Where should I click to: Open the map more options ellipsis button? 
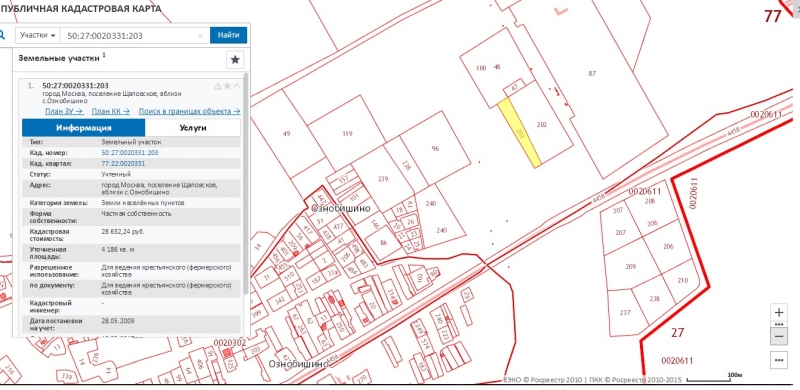point(779,360)
